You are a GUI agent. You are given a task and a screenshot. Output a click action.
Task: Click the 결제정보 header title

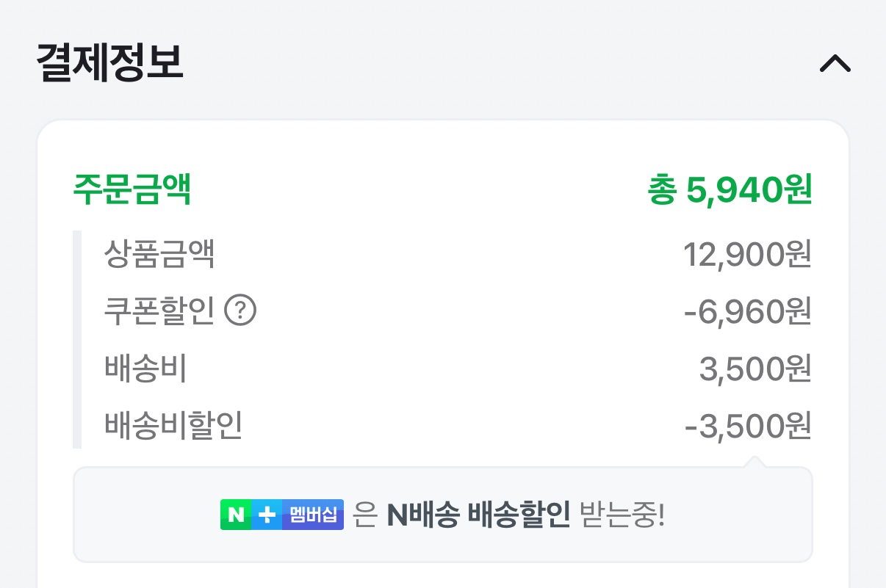pyautogui.click(x=109, y=63)
